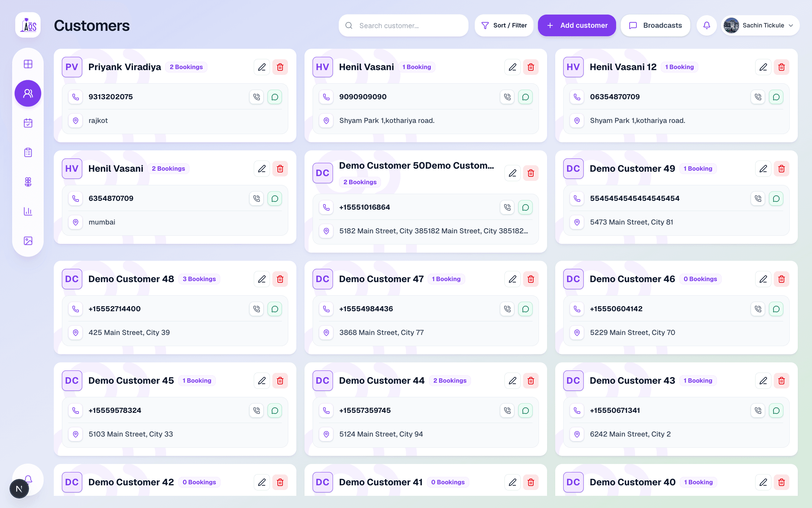812x508 pixels.
Task: Open chat for 6354870709 mumbai customer
Action: click(275, 198)
